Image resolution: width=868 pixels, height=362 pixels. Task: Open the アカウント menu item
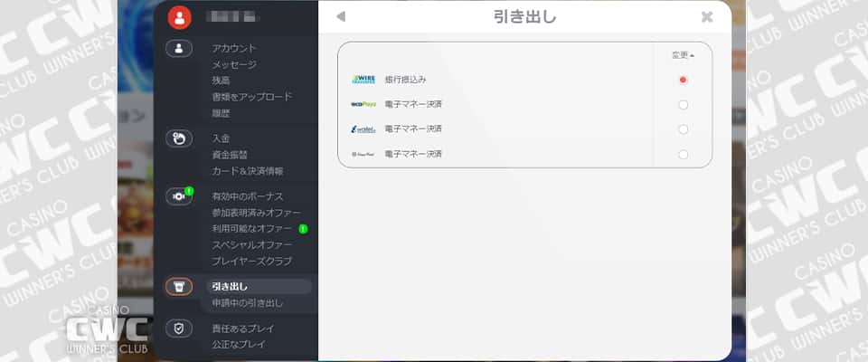[234, 48]
